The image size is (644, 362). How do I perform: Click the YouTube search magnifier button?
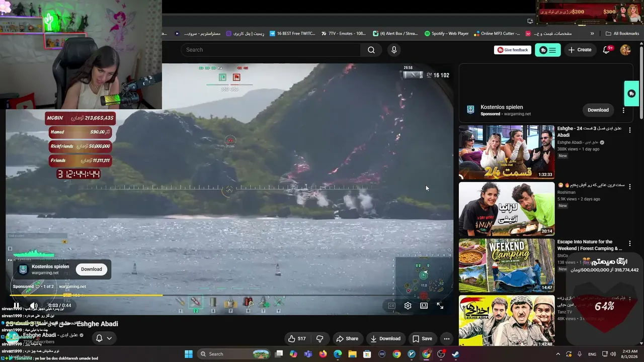click(x=371, y=50)
